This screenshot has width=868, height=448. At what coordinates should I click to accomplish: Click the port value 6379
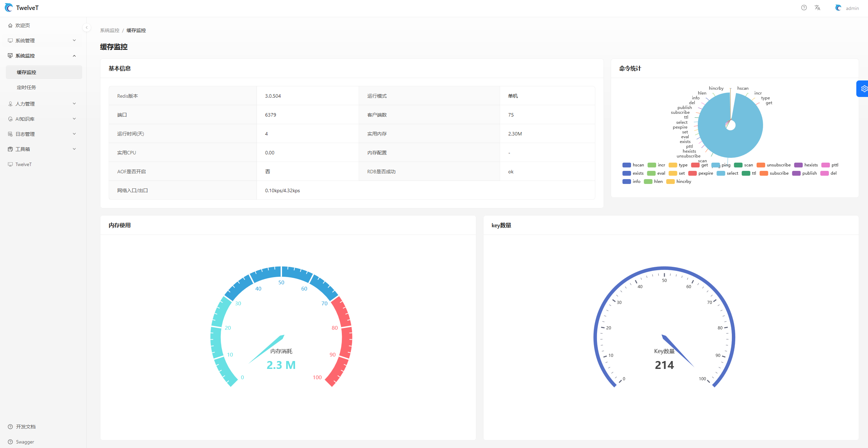tap(270, 115)
